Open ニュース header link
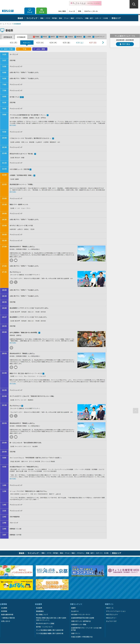 click(72, 11)
